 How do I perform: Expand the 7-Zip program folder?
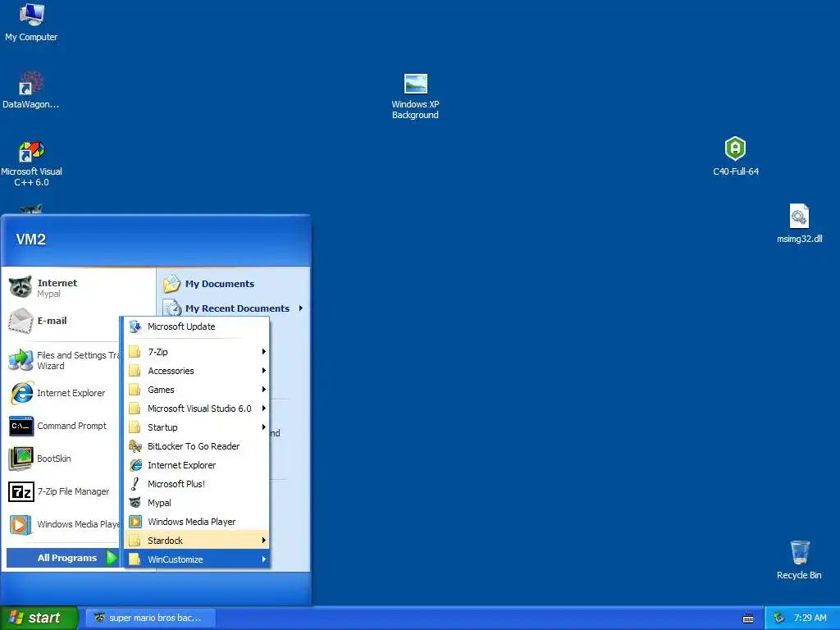click(197, 351)
